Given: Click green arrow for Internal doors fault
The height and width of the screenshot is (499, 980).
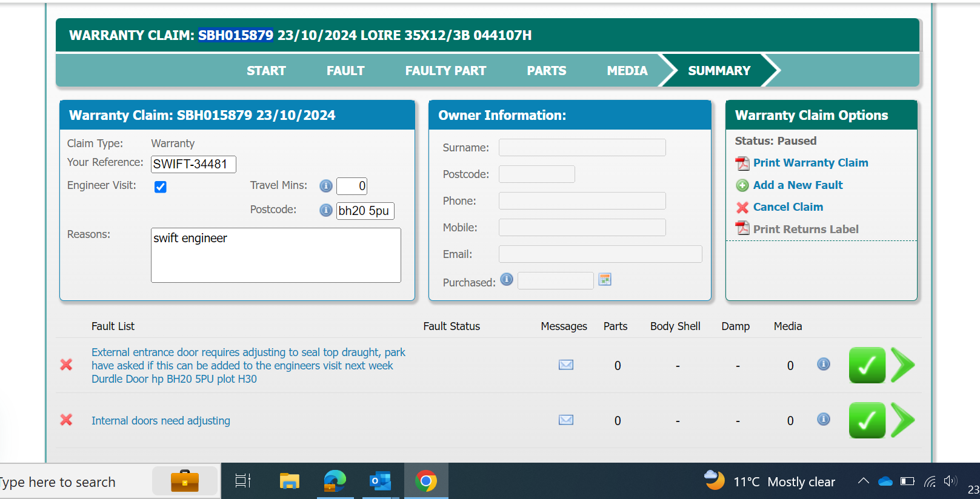Looking at the screenshot, I should click(903, 420).
